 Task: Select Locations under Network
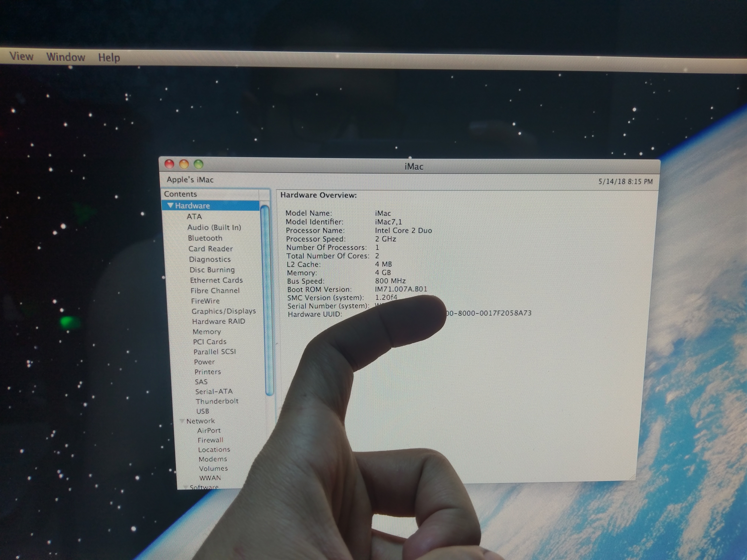[214, 449]
